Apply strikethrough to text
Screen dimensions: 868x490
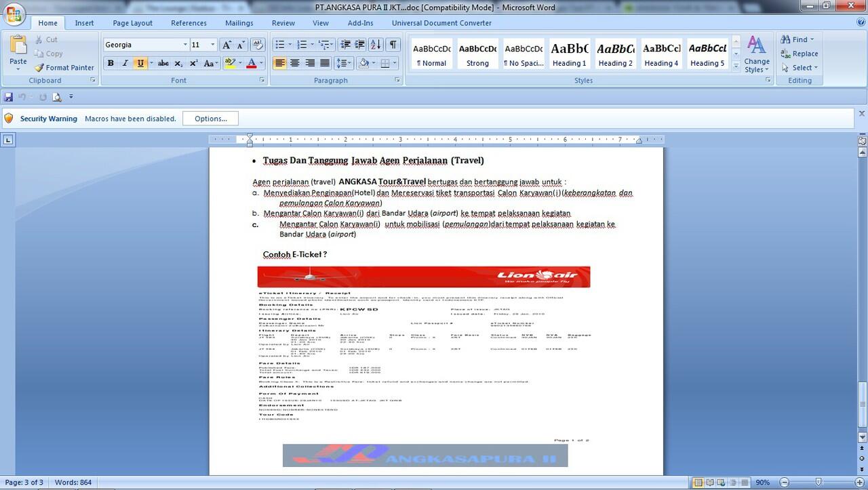pyautogui.click(x=163, y=63)
